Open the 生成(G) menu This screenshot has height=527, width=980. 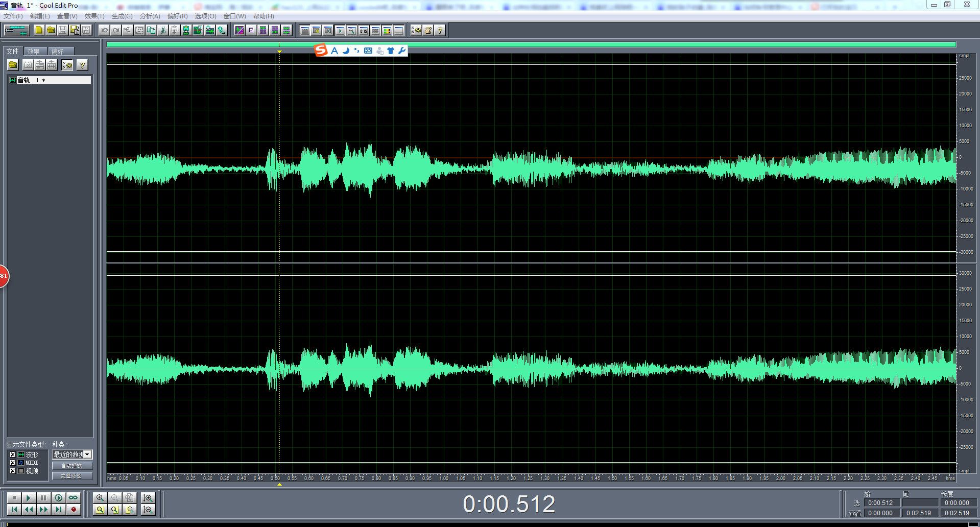[x=122, y=16]
